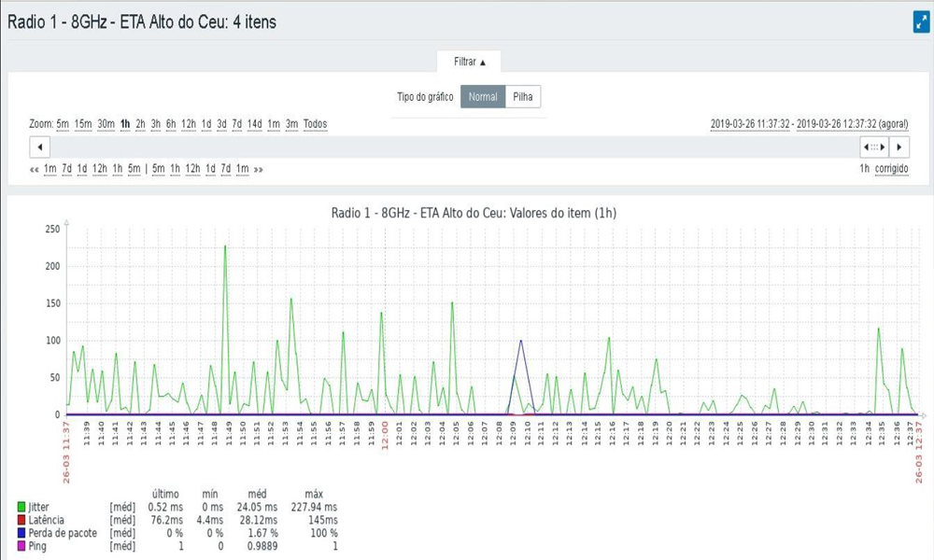Open the date range 2019-03-26 link
This screenshot has height=560, width=934.
809,124
